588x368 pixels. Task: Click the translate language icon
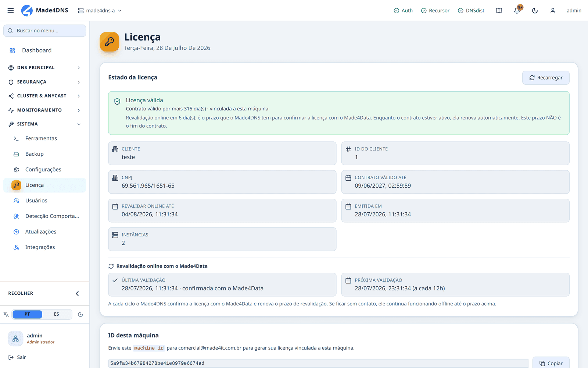[x=6, y=314]
